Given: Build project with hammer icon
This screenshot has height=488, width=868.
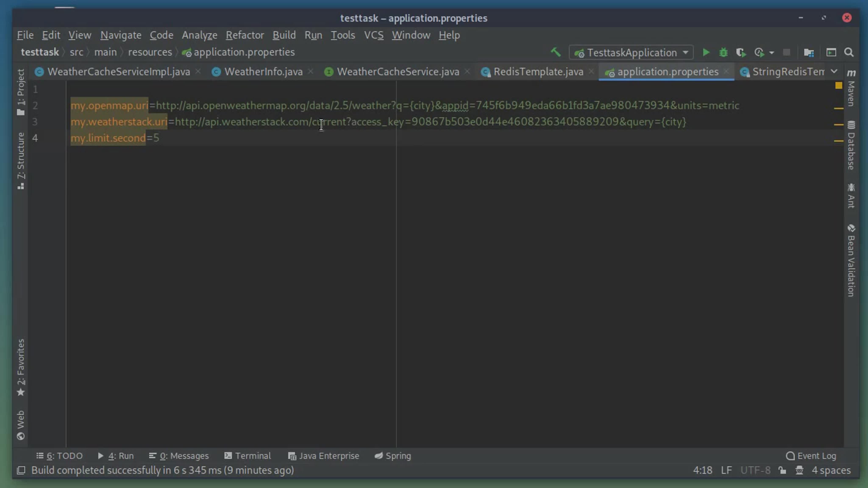Looking at the screenshot, I should tap(556, 53).
